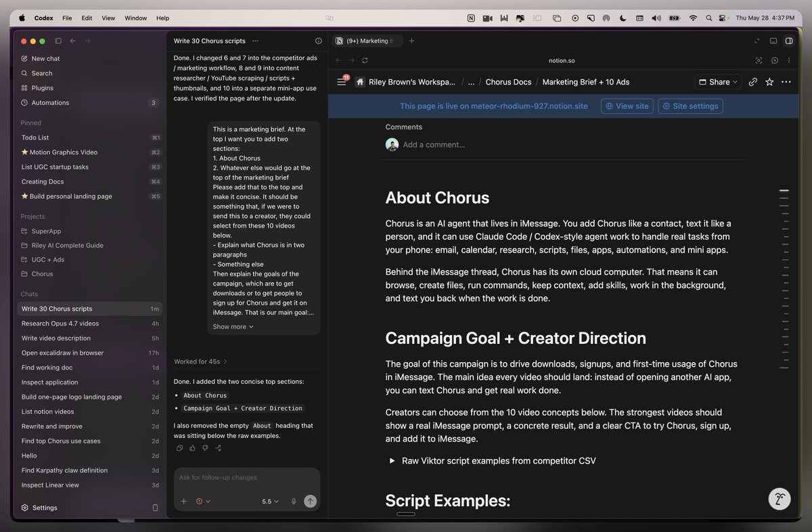Open a new browser tab with plus
812x532 pixels.
pos(411,41)
